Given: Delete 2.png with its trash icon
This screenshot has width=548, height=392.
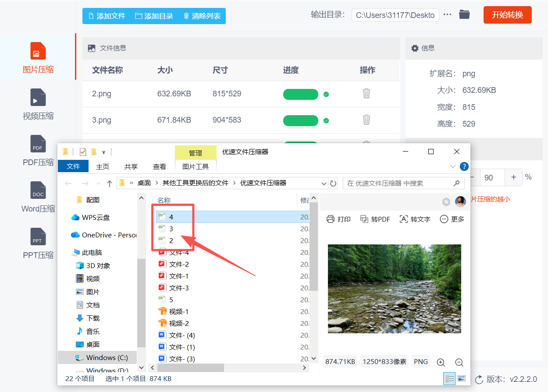Looking at the screenshot, I should click(x=367, y=94).
